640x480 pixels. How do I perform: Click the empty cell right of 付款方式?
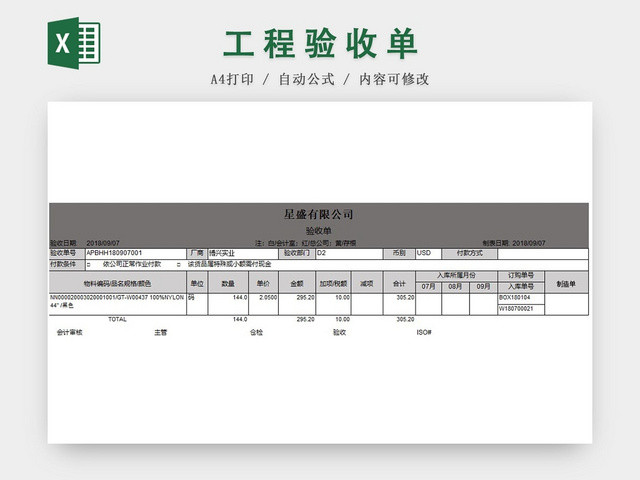click(543, 253)
